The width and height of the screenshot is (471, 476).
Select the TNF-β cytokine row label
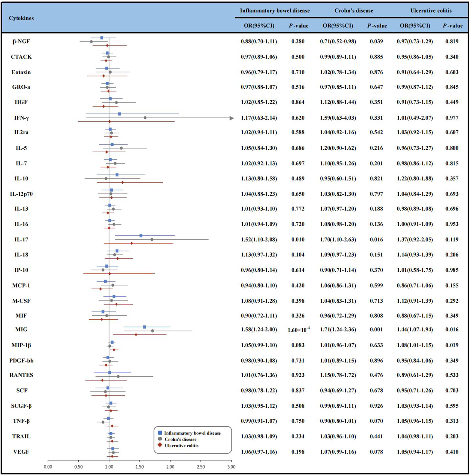tap(21, 421)
